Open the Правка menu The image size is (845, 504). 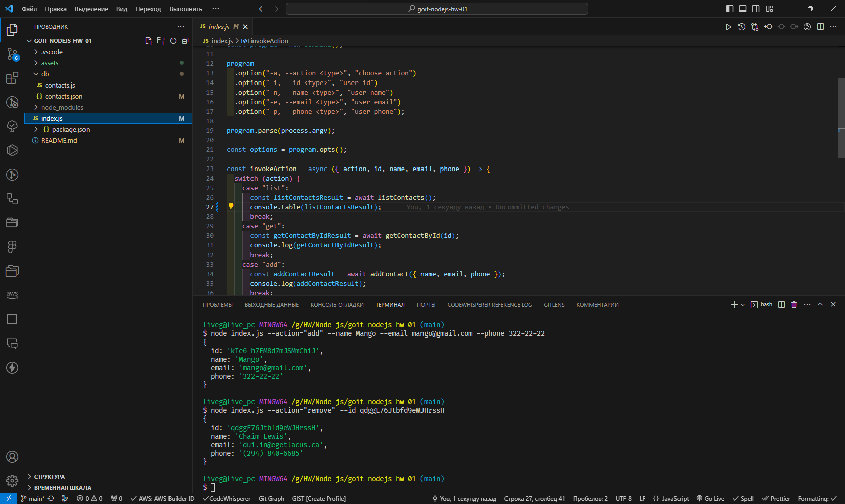tap(56, 9)
